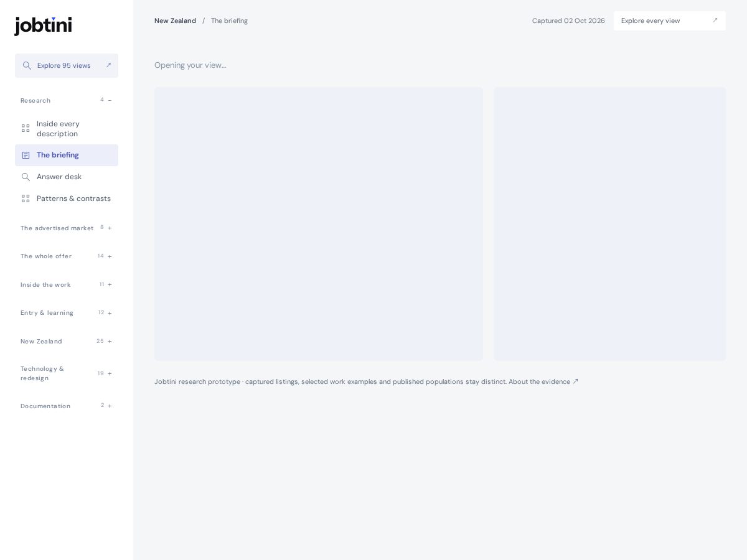Click the Explore every view button
This screenshot has width=747, height=560.
click(670, 21)
